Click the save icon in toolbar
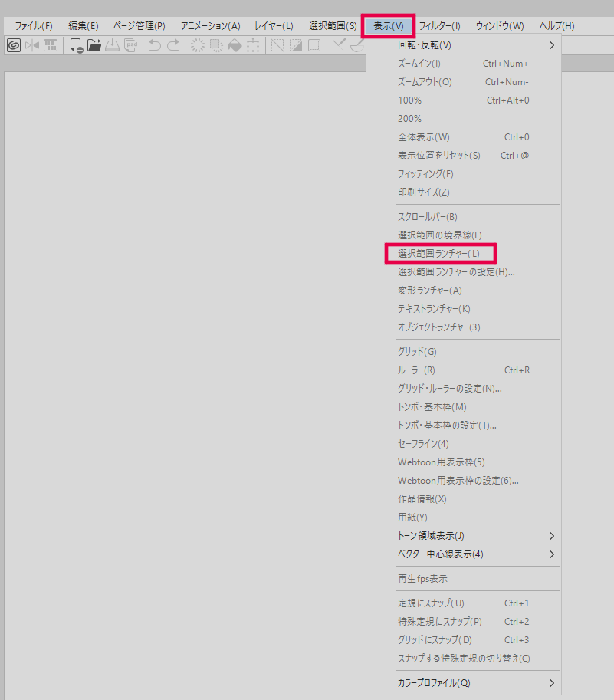The width and height of the screenshot is (614, 700). [112, 45]
